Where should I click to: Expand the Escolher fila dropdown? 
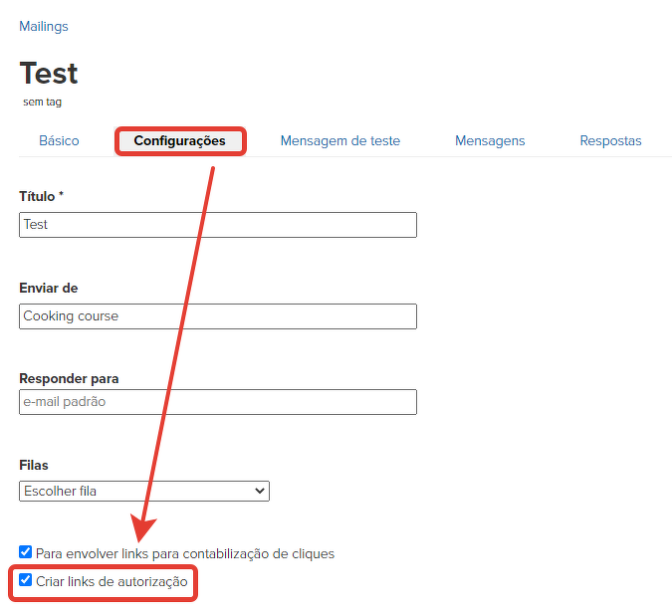[x=144, y=491]
